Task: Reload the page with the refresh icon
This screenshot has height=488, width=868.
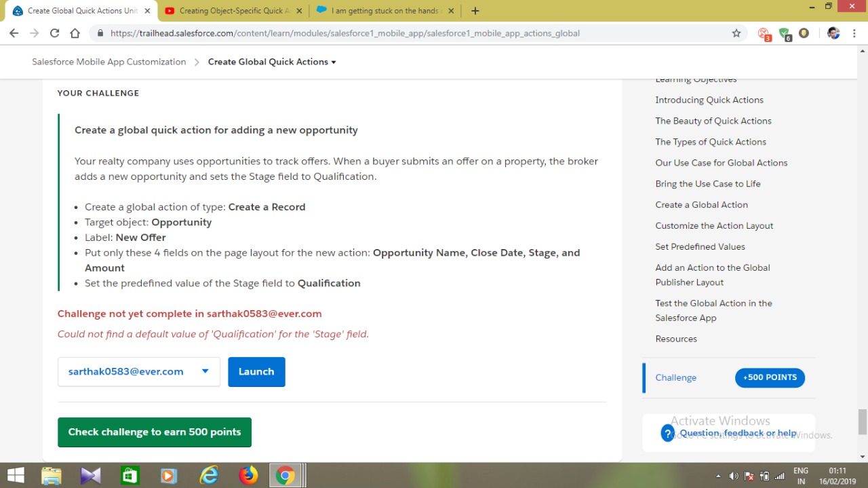Action: (54, 33)
